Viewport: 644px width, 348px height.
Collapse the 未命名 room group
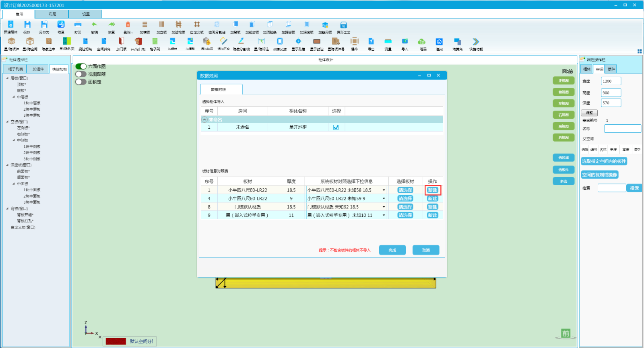204,120
